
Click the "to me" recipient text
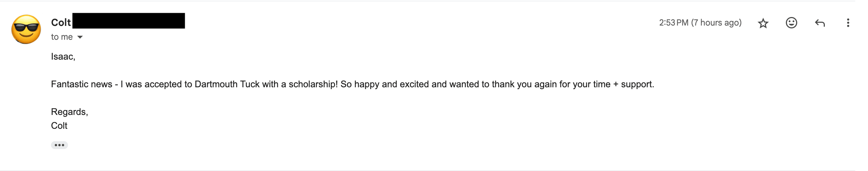(62, 37)
